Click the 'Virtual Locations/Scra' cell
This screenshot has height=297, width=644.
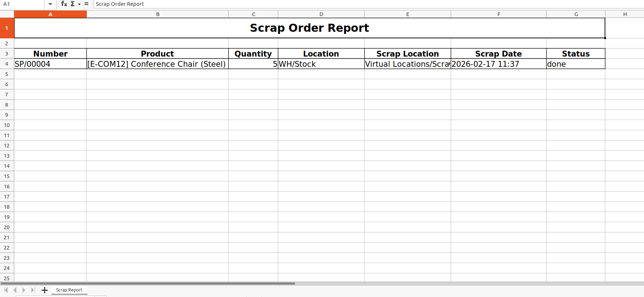pyautogui.click(x=408, y=64)
